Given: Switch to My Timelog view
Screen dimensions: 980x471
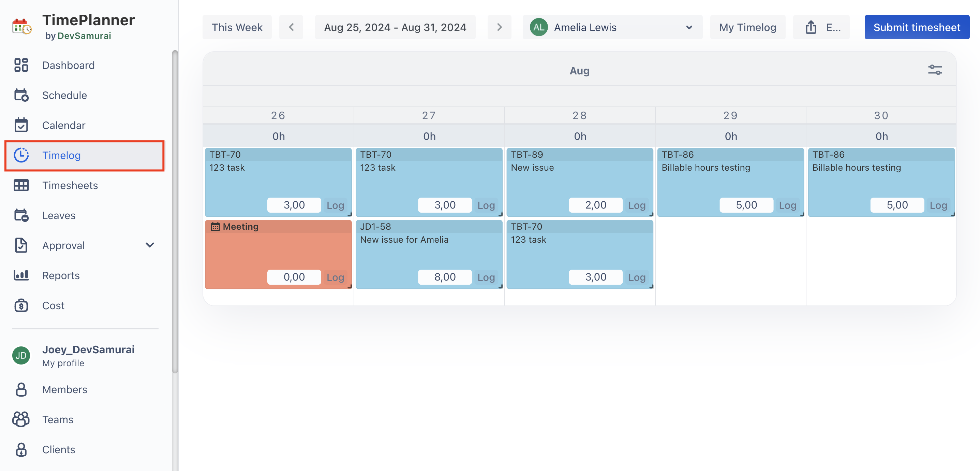Looking at the screenshot, I should (x=747, y=27).
